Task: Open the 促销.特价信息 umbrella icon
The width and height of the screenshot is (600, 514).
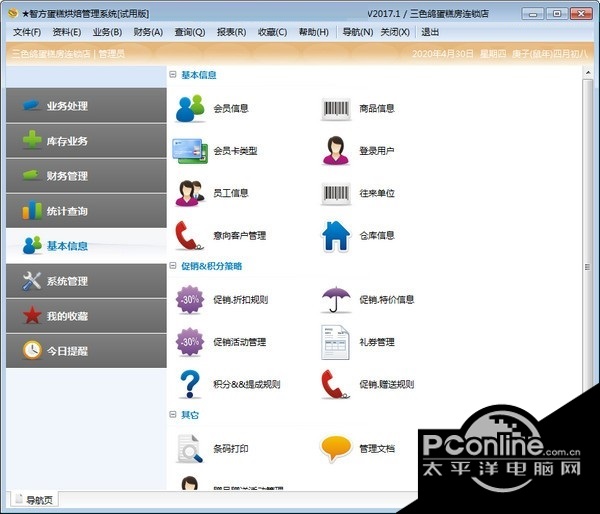Action: pos(336,300)
